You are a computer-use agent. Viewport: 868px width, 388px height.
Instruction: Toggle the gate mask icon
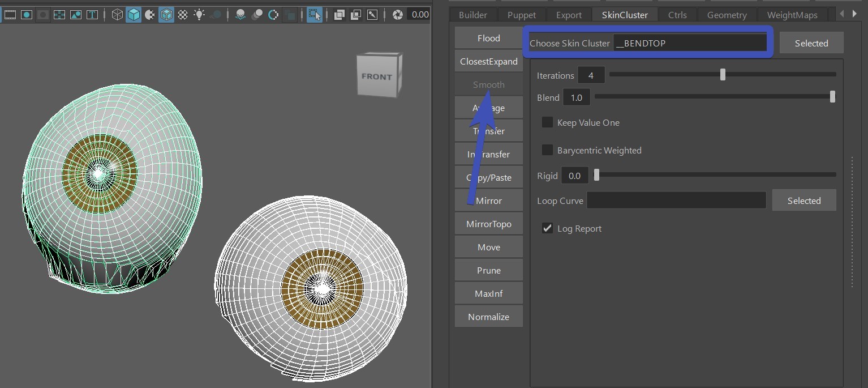click(x=42, y=15)
